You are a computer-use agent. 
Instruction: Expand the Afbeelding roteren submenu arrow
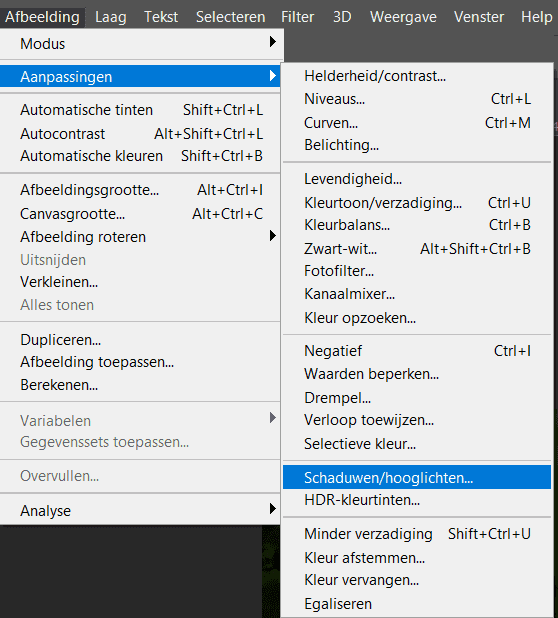click(x=272, y=236)
